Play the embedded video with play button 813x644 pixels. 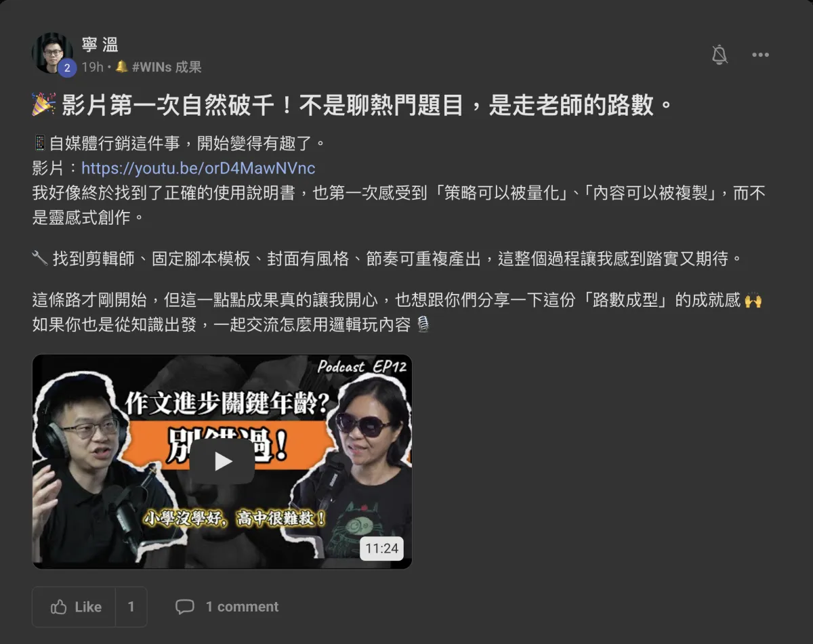pos(222,461)
